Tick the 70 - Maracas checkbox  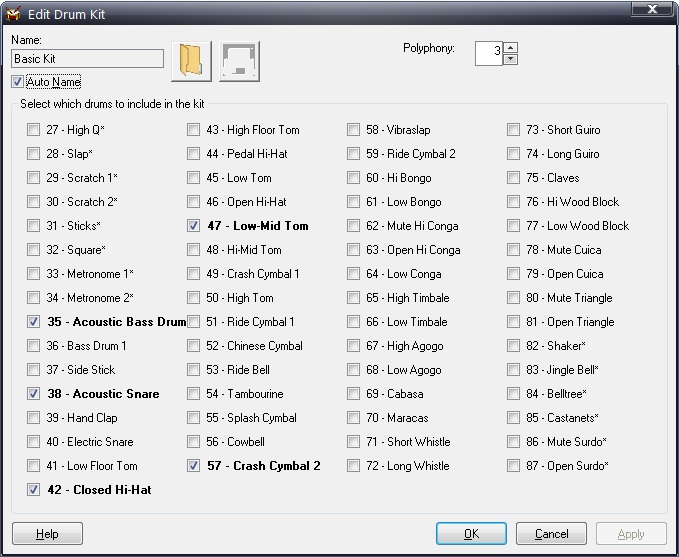(354, 418)
